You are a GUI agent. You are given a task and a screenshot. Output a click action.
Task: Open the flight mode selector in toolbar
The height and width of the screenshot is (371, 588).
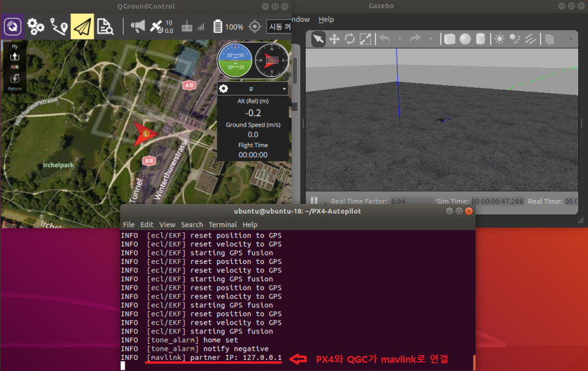279,26
